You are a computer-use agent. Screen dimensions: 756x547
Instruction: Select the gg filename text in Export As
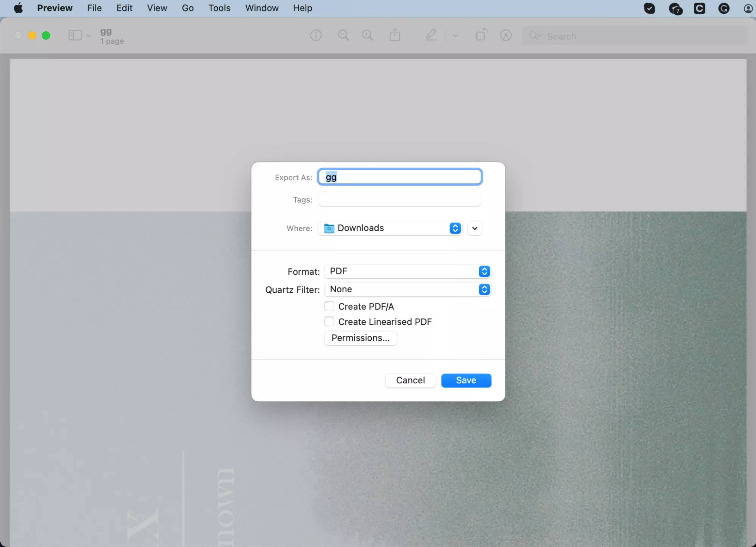399,177
